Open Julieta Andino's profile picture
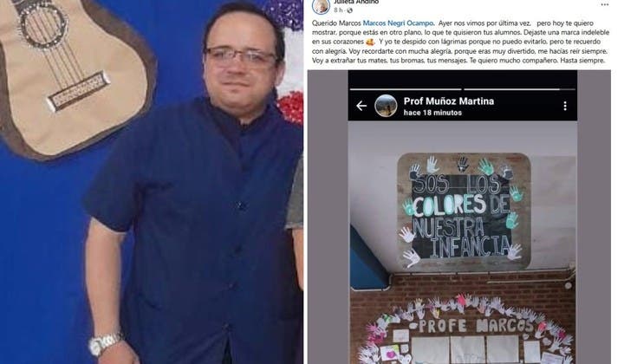Image resolution: width=624 pixels, height=364 pixels. [x=321, y=6]
